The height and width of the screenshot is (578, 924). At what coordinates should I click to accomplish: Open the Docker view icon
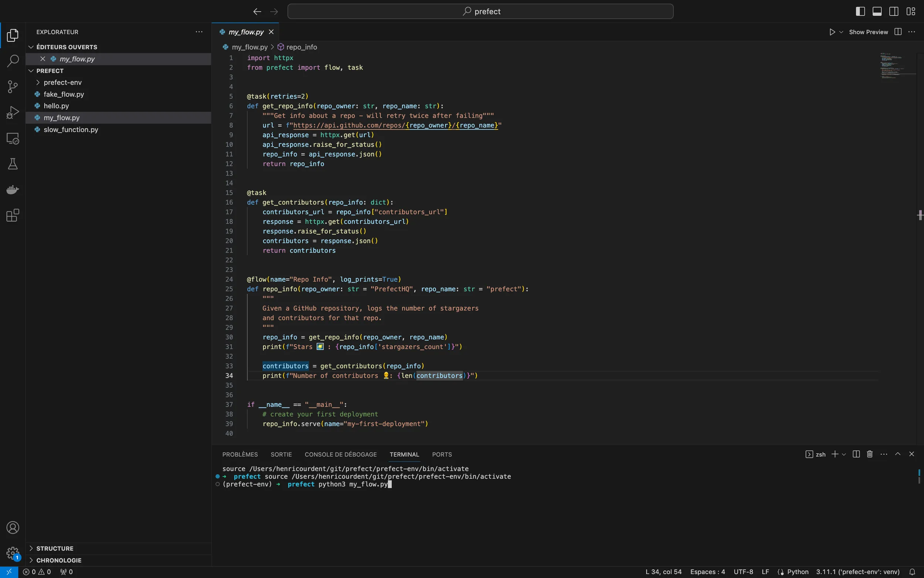coord(13,190)
